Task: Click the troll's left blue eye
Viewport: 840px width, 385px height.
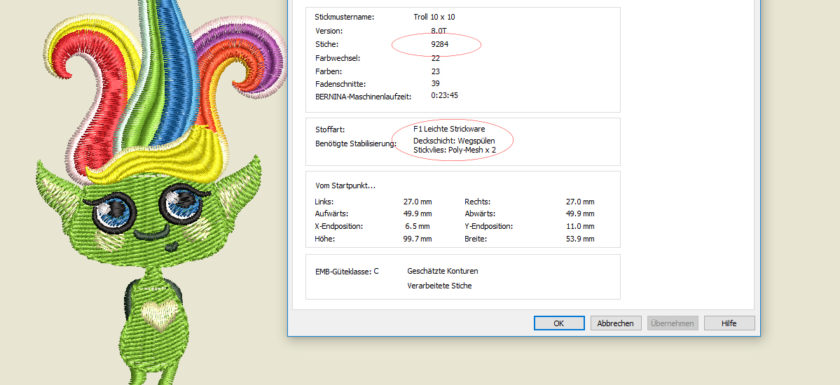Action: (x=114, y=213)
